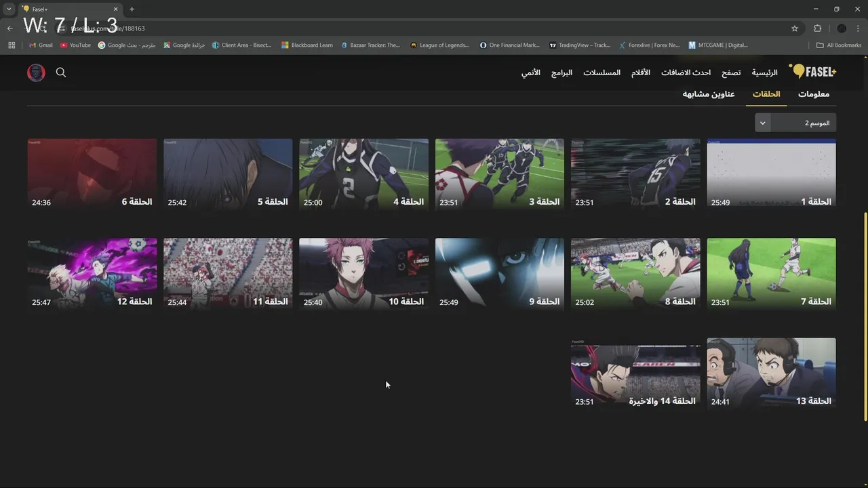Open احدث الاضافات in the navigation

[686, 73]
